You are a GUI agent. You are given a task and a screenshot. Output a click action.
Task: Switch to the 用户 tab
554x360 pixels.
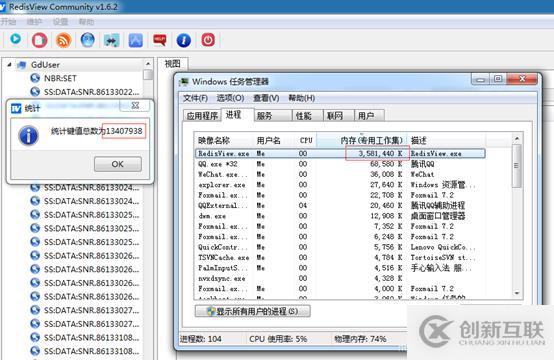369,116
